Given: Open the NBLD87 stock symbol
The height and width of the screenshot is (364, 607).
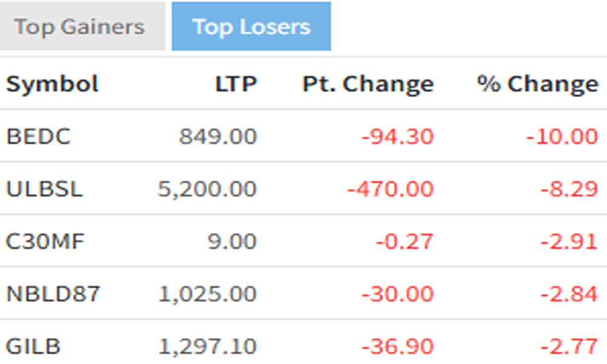Looking at the screenshot, I should click(x=53, y=295).
